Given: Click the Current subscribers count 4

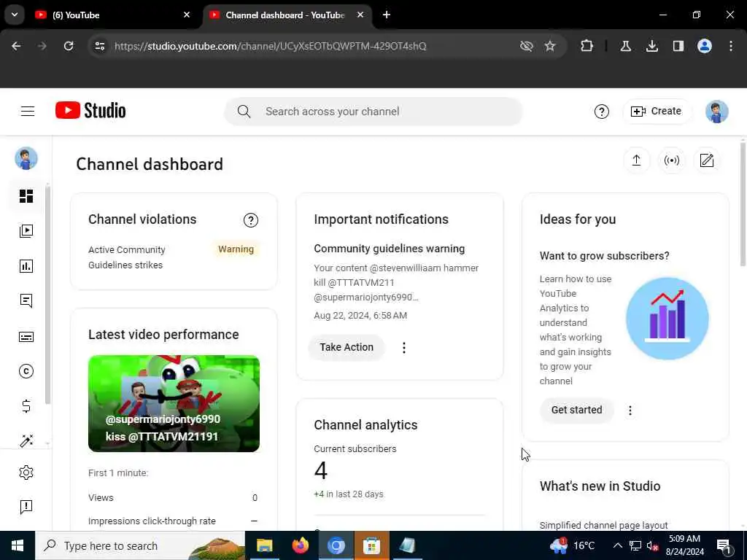Looking at the screenshot, I should coord(321,471).
